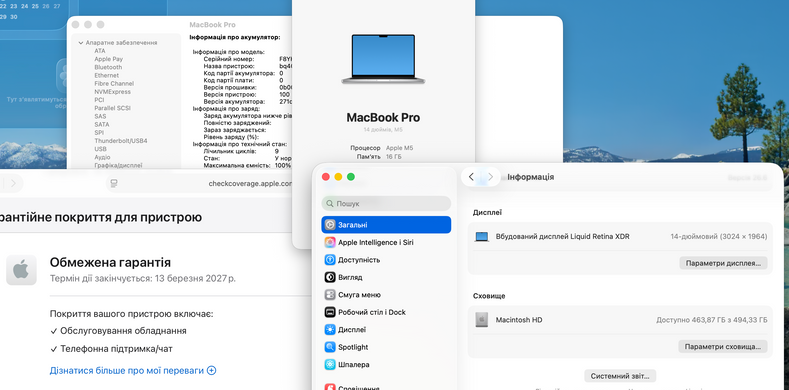Screen dimensions: 789x390
Task: Open Шпалера settings pane
Action: click(386, 364)
